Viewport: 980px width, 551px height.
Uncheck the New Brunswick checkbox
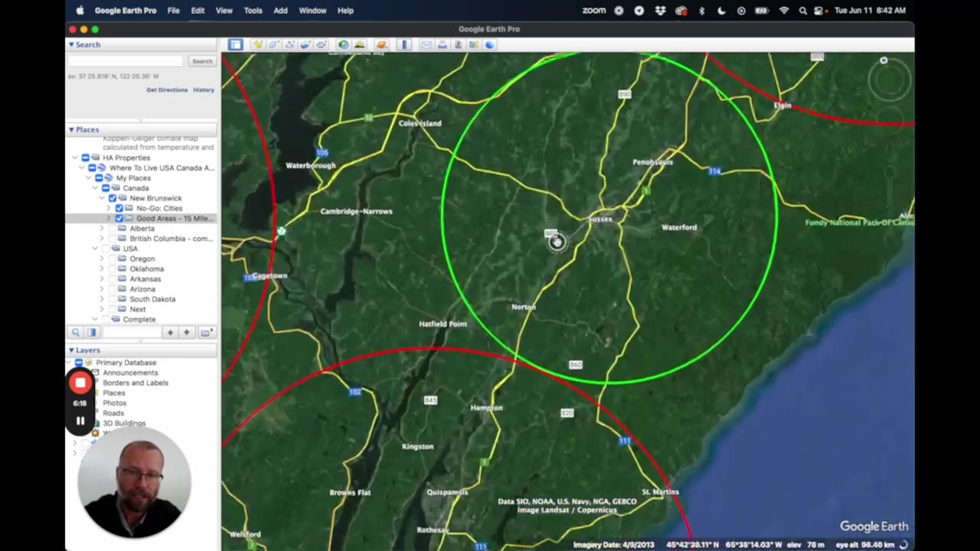(x=113, y=198)
